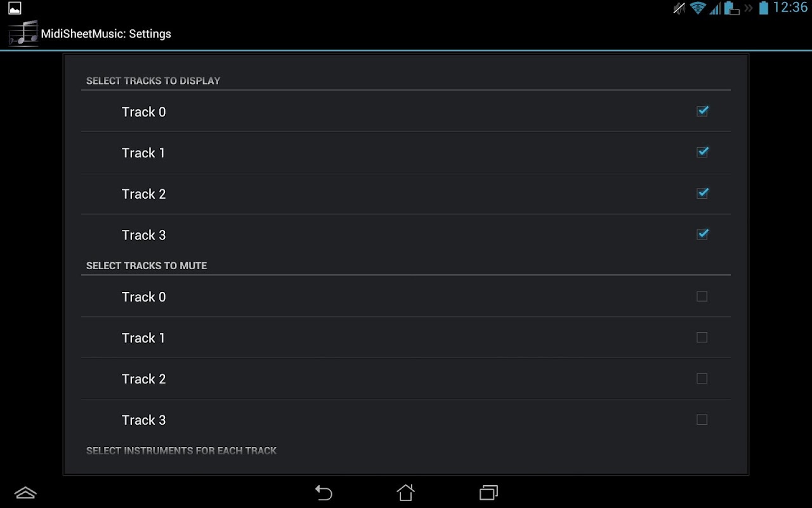Uncheck Track 3 display checkbox
This screenshot has width=812, height=508.
[702, 234]
